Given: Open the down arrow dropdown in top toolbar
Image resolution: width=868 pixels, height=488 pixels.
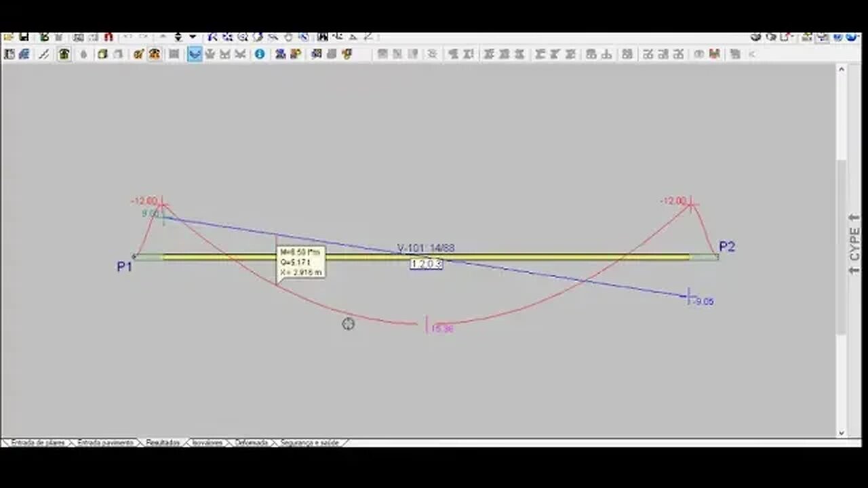Looking at the screenshot, I should 193,37.
